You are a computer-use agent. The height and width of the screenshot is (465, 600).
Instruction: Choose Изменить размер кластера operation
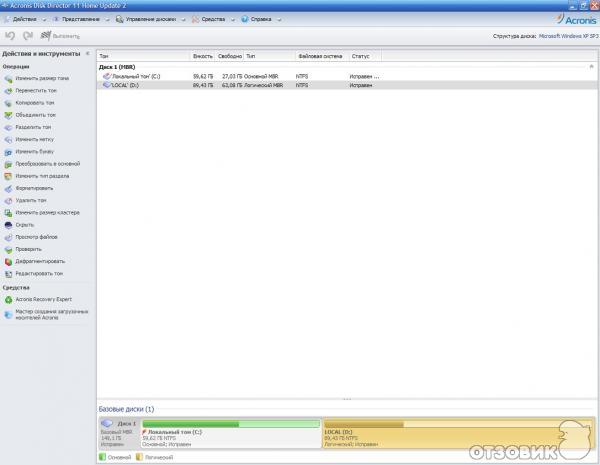pyautogui.click(x=42, y=212)
